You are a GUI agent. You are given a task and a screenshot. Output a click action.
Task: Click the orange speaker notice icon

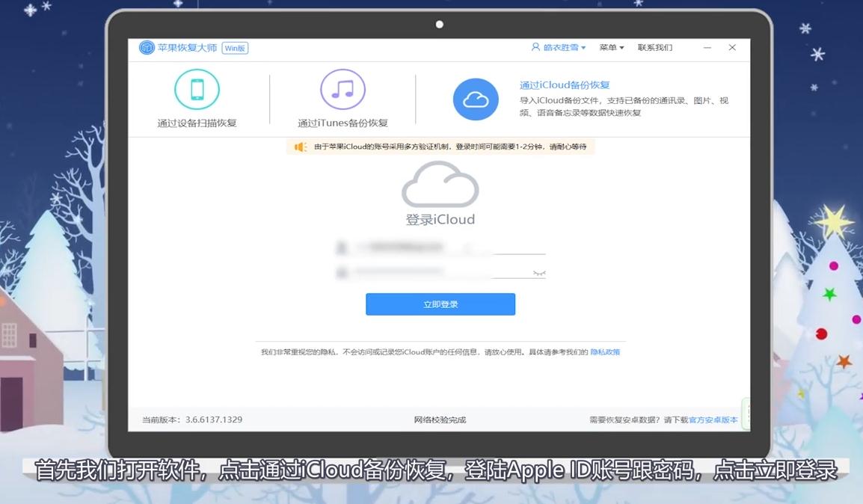(300, 147)
